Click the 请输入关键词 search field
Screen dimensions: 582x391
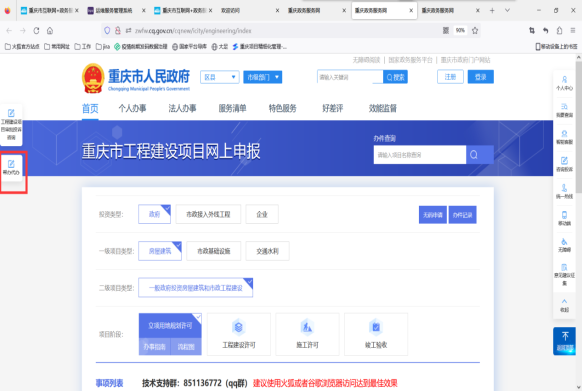tap(350, 77)
